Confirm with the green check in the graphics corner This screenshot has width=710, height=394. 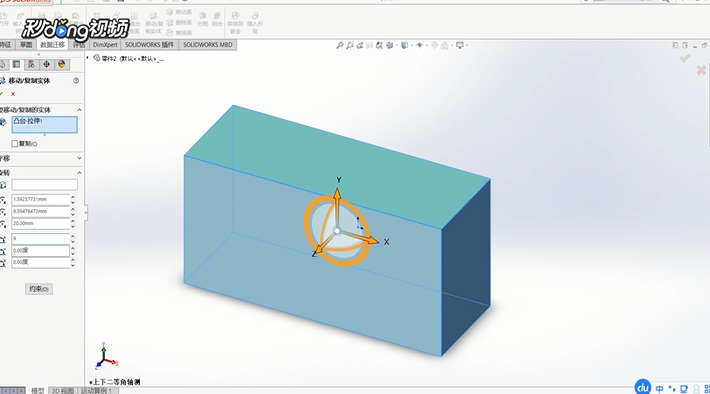[x=685, y=58]
